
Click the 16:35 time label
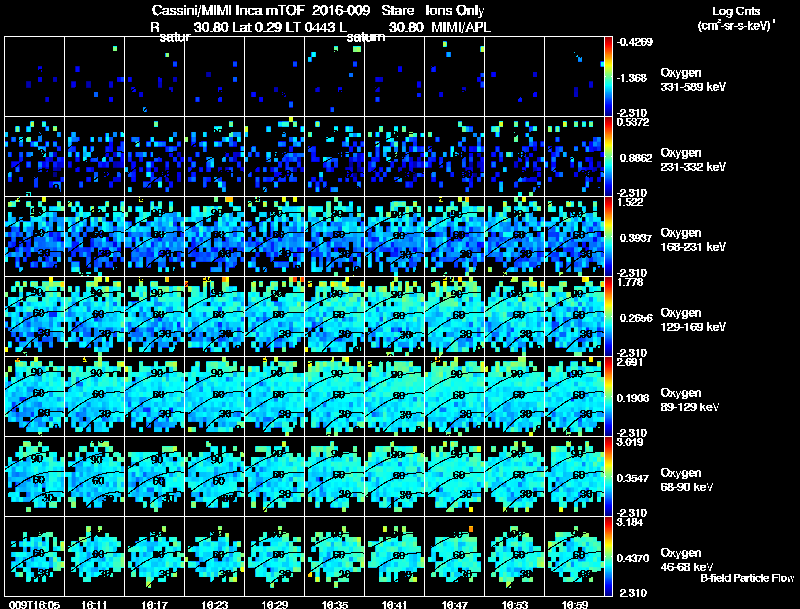[335, 604]
